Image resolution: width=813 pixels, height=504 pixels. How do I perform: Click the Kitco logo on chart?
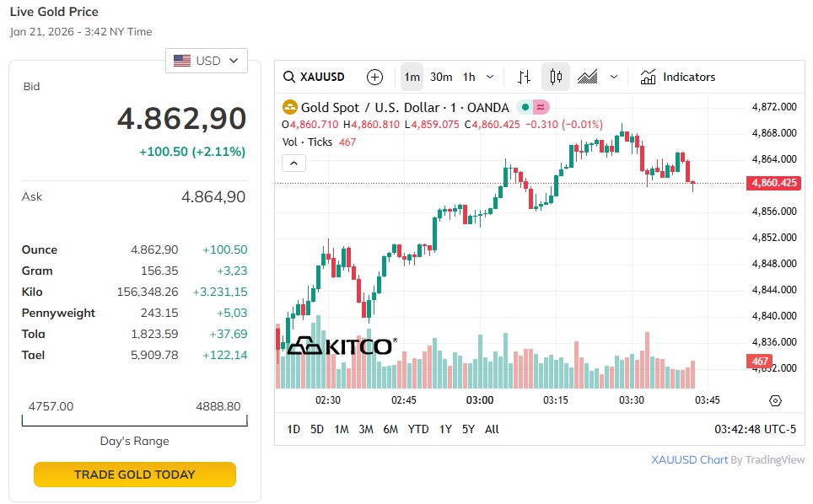[x=342, y=346]
